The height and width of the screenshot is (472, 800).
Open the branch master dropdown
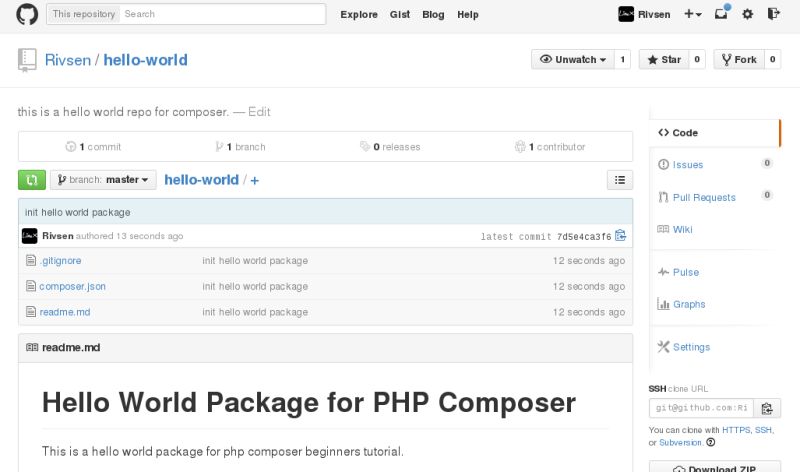103,180
